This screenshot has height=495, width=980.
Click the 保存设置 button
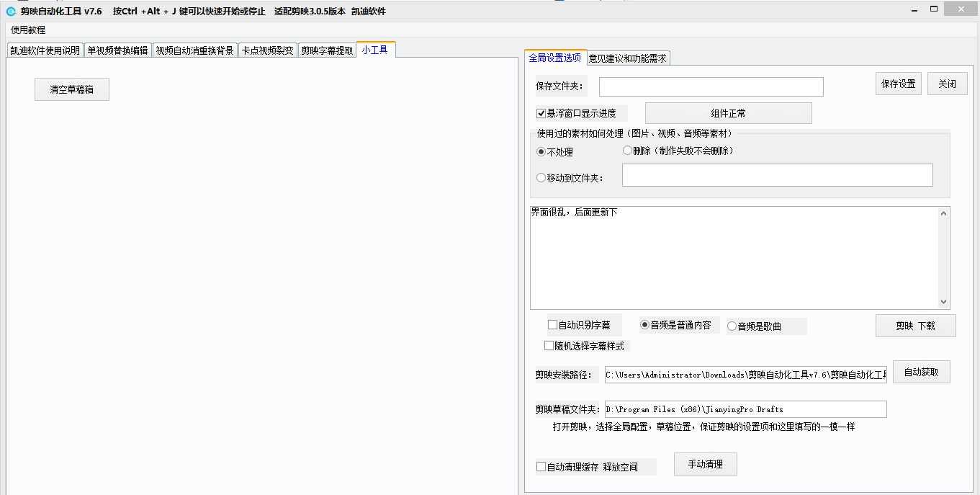(898, 84)
